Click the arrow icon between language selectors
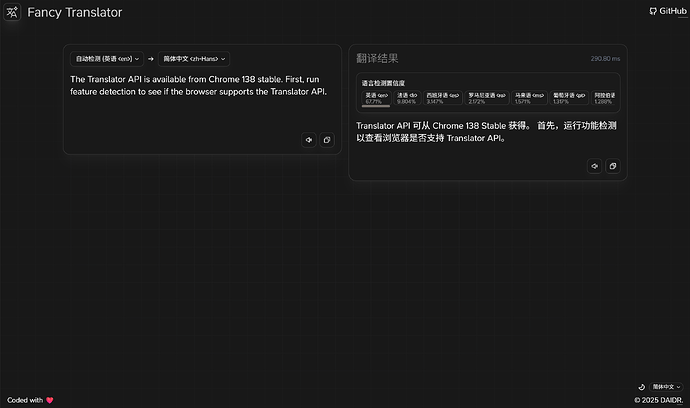The image size is (690, 408). click(150, 59)
